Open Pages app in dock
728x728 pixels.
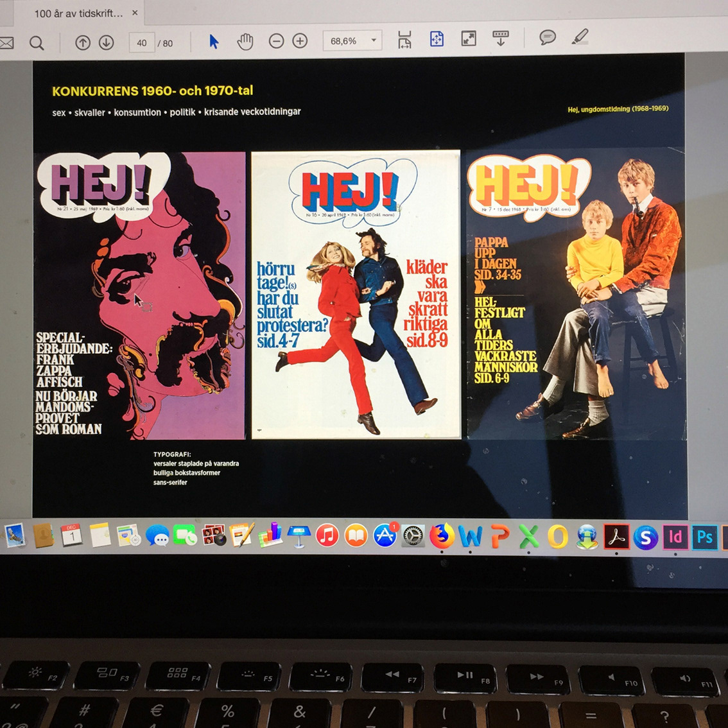[242, 536]
